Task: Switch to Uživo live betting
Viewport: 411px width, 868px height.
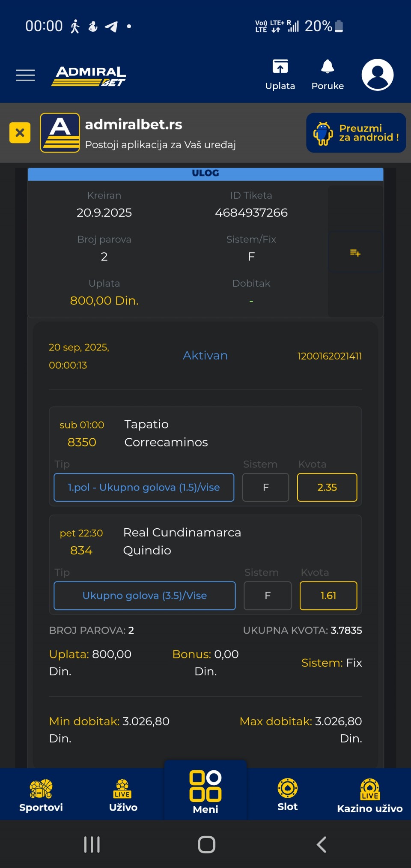Action: point(123,795)
